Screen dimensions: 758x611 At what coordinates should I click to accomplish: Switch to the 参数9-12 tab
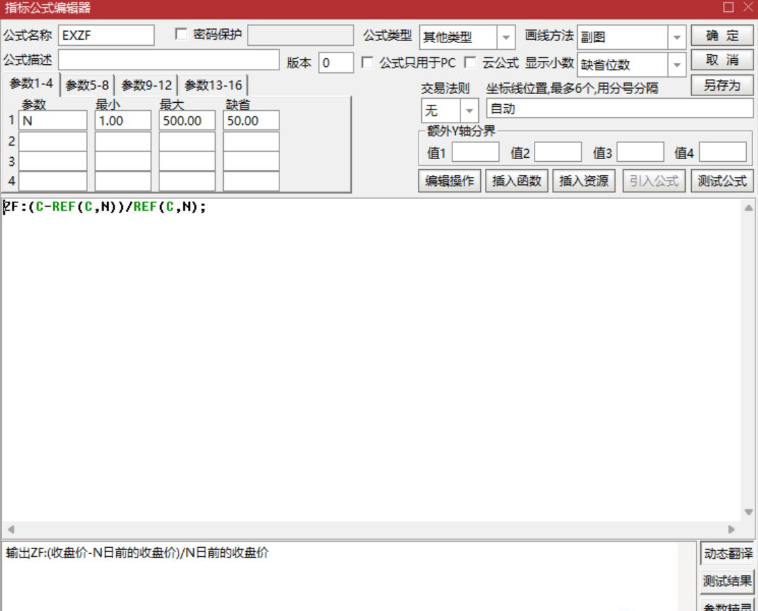[x=146, y=86]
